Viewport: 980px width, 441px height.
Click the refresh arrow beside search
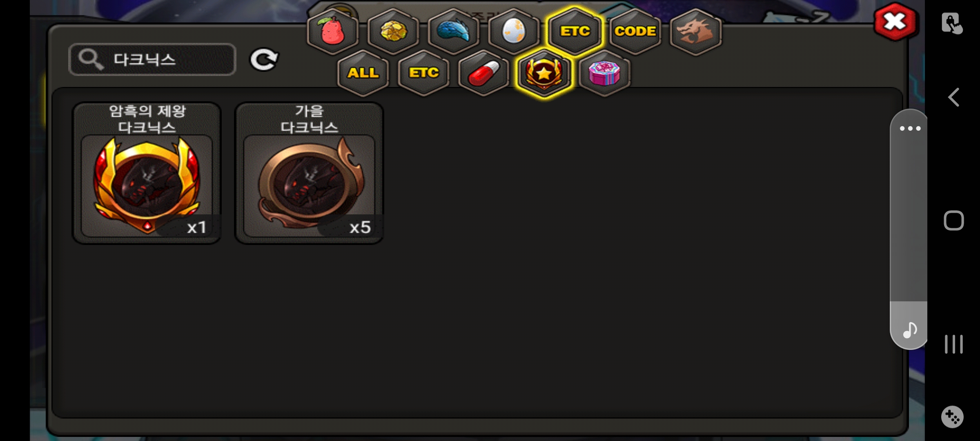click(264, 60)
